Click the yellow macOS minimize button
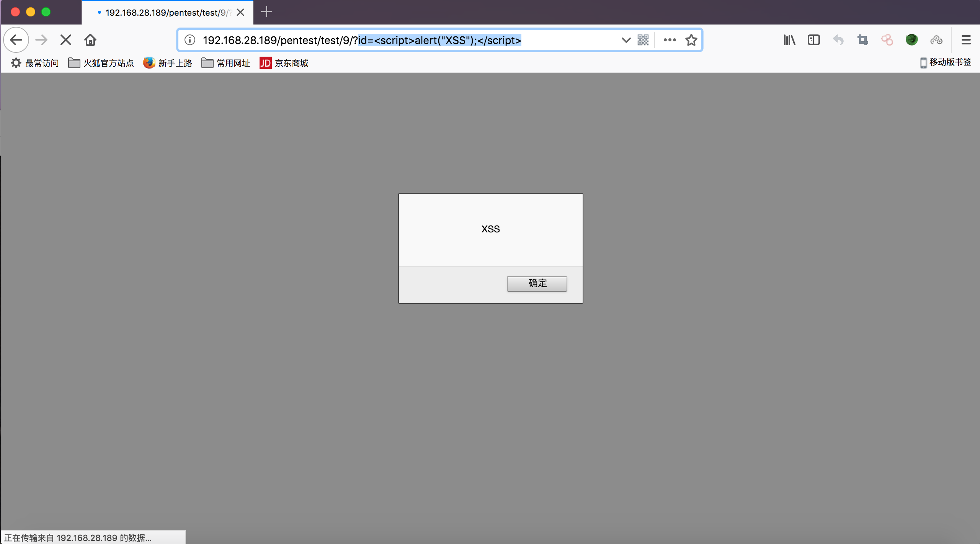This screenshot has width=980, height=544. 31,12
